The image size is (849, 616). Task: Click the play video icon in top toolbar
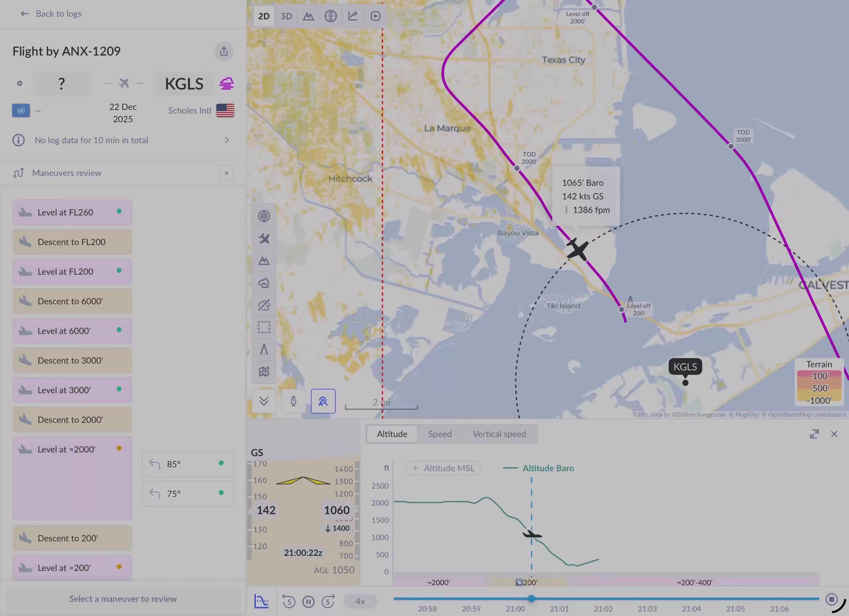[x=375, y=16]
